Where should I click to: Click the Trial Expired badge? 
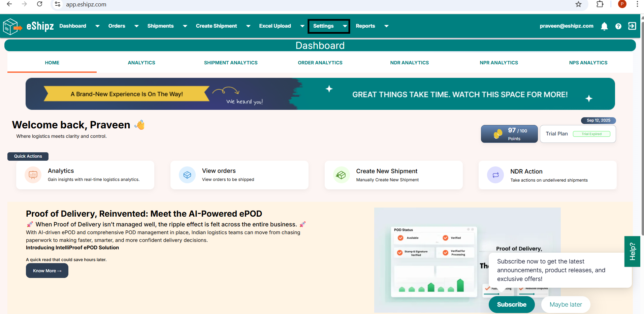click(591, 134)
